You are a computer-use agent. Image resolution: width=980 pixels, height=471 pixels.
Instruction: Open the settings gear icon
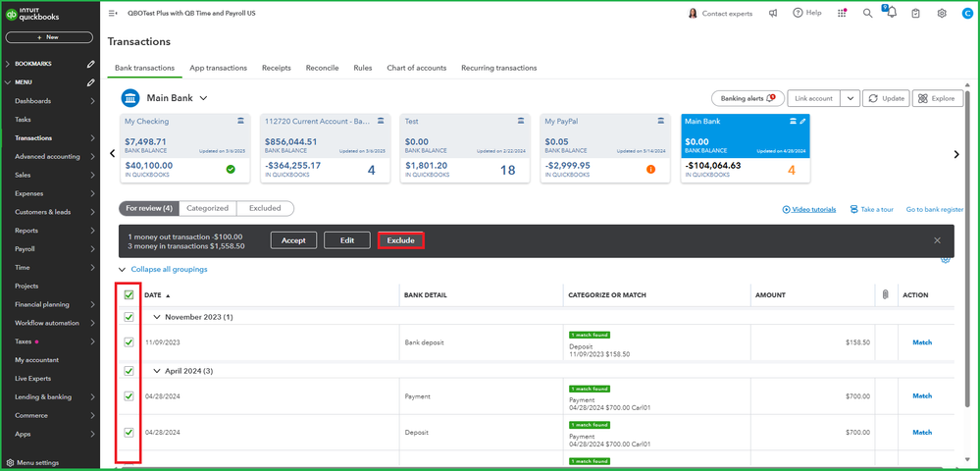point(942,13)
